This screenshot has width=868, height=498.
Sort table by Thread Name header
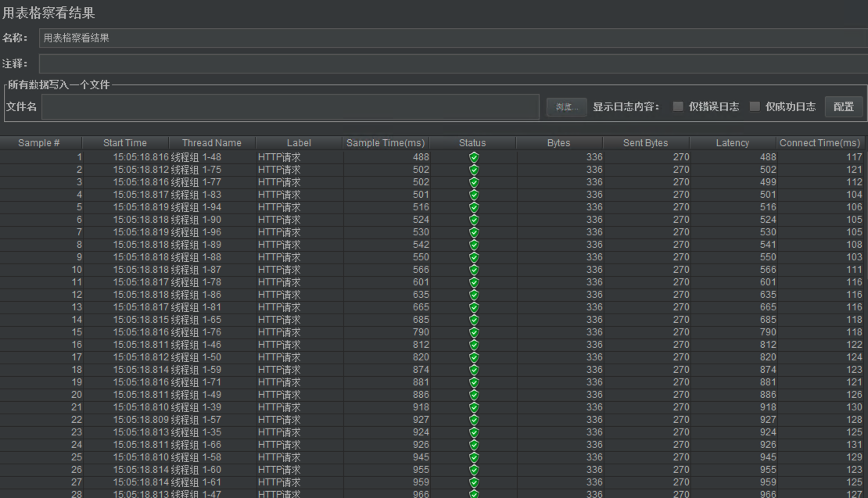[212, 143]
